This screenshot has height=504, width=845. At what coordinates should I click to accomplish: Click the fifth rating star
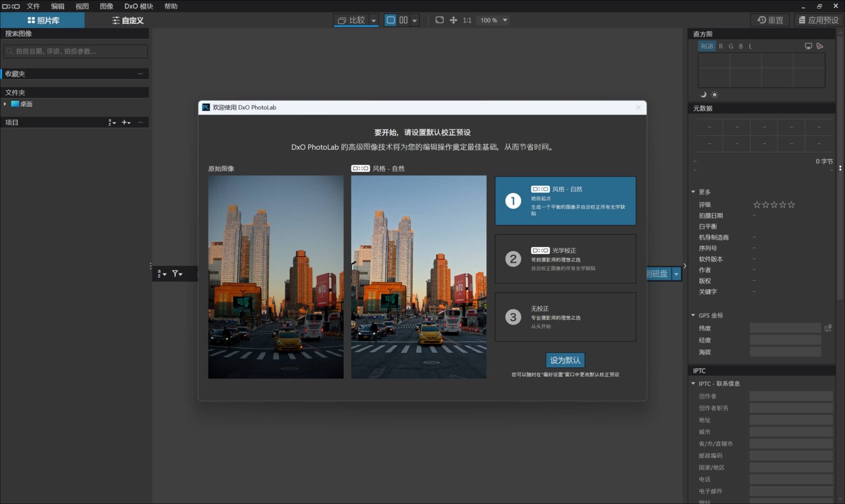coord(791,205)
